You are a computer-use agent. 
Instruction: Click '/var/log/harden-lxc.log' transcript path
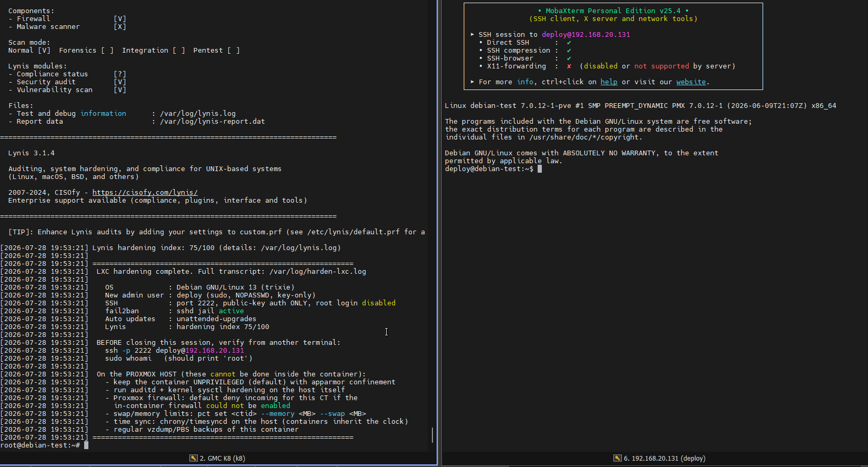(x=318, y=271)
